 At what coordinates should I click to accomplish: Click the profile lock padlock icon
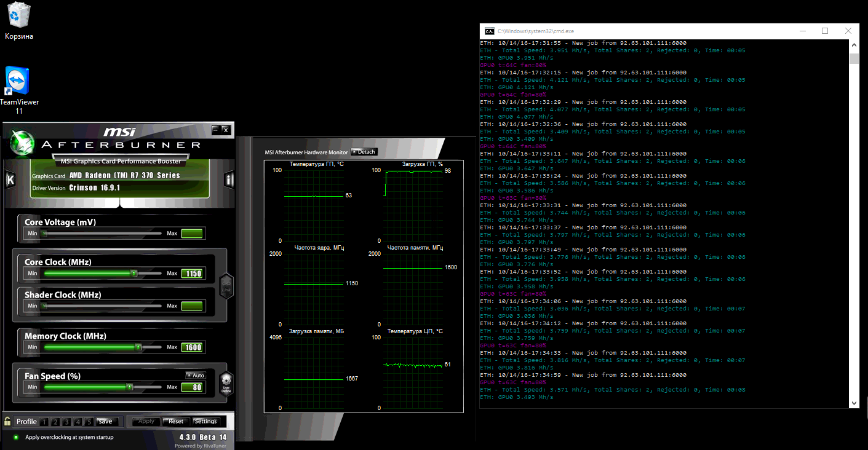coord(7,421)
